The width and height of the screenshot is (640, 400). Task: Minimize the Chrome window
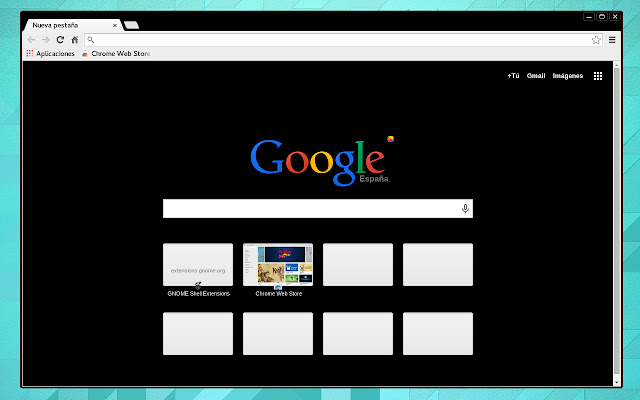coord(589,17)
